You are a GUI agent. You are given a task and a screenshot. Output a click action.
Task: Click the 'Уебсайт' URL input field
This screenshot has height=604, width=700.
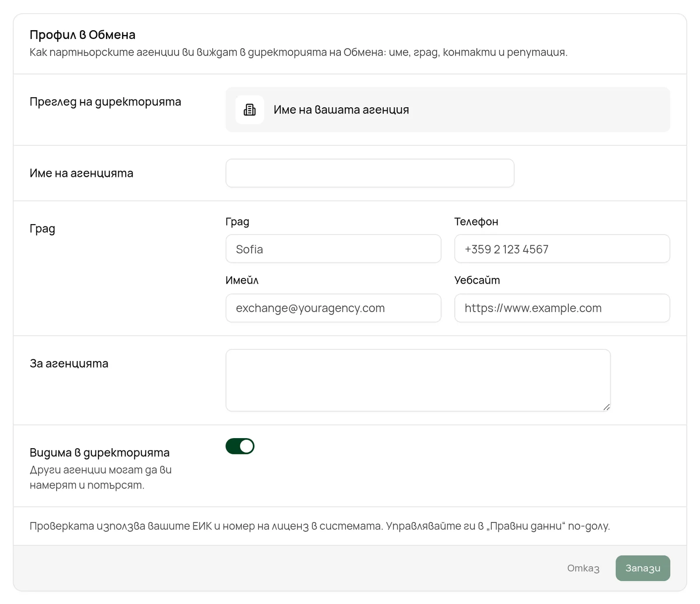pos(562,308)
